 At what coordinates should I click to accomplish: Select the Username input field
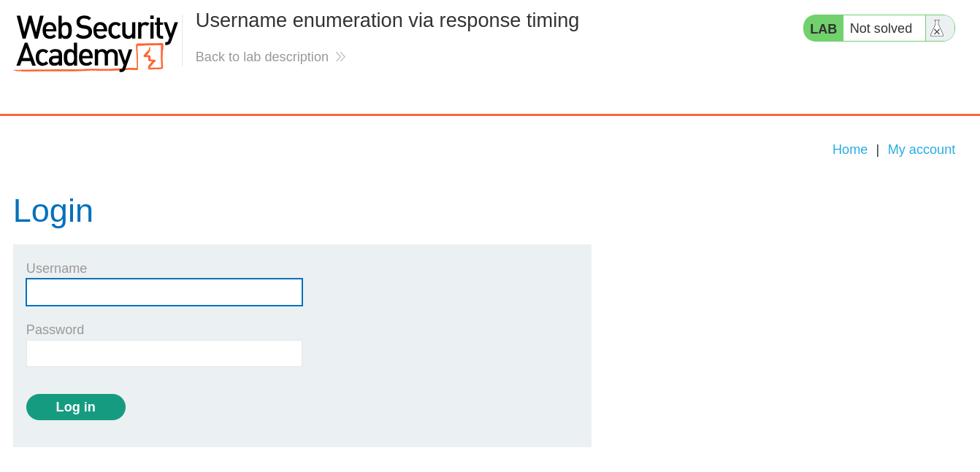point(164,292)
